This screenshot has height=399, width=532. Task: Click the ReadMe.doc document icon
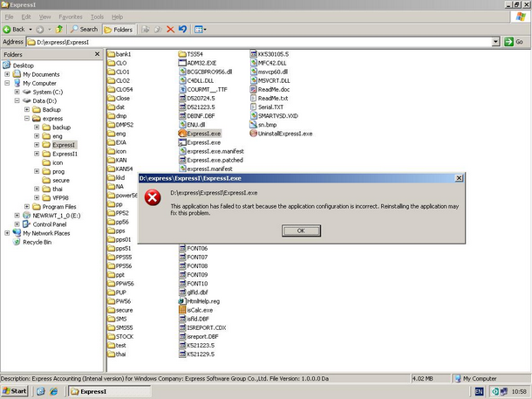point(254,89)
